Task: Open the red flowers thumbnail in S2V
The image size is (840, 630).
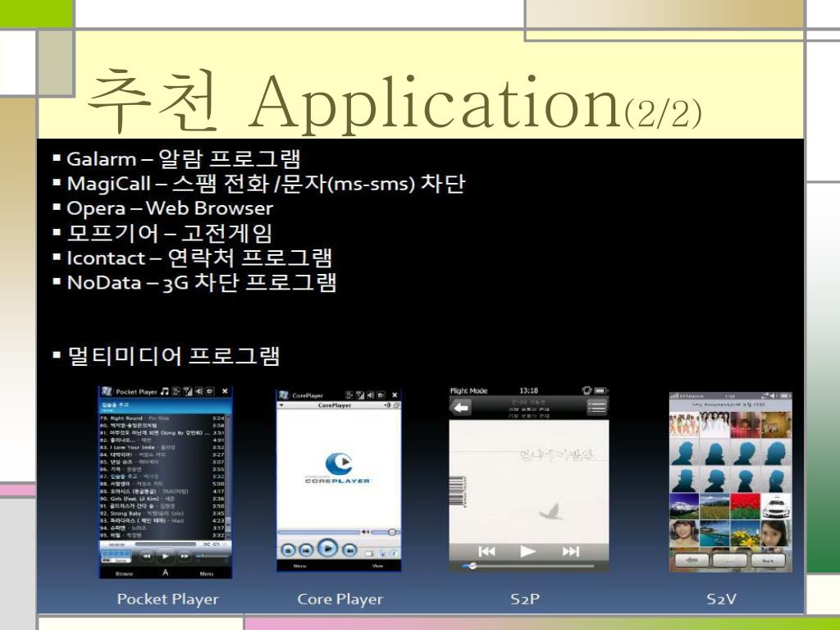Action: (745, 506)
